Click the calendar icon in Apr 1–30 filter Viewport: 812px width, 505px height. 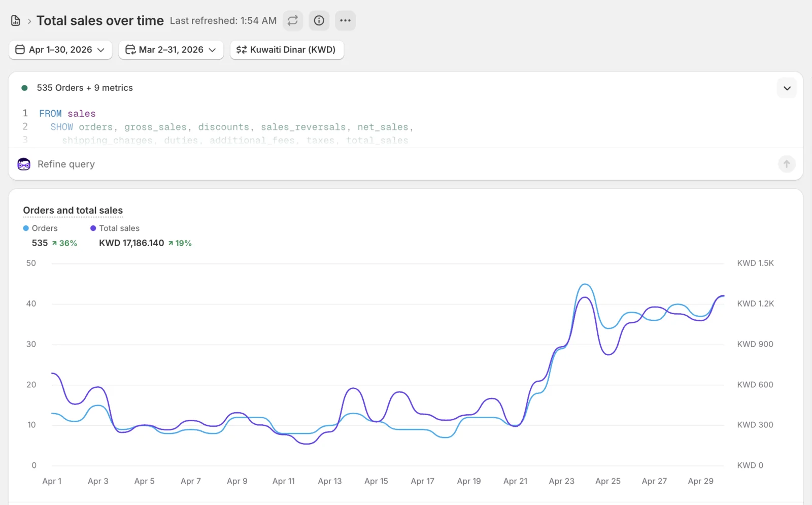[x=20, y=50]
